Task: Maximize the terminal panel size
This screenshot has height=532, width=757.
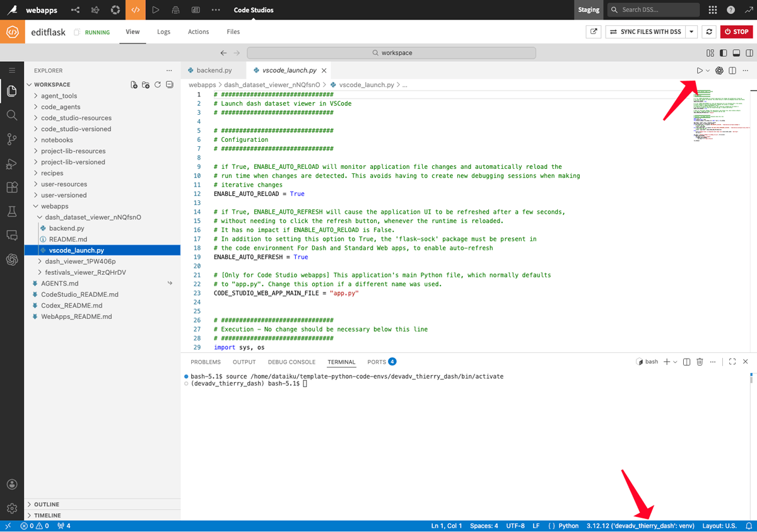Action: (732, 362)
